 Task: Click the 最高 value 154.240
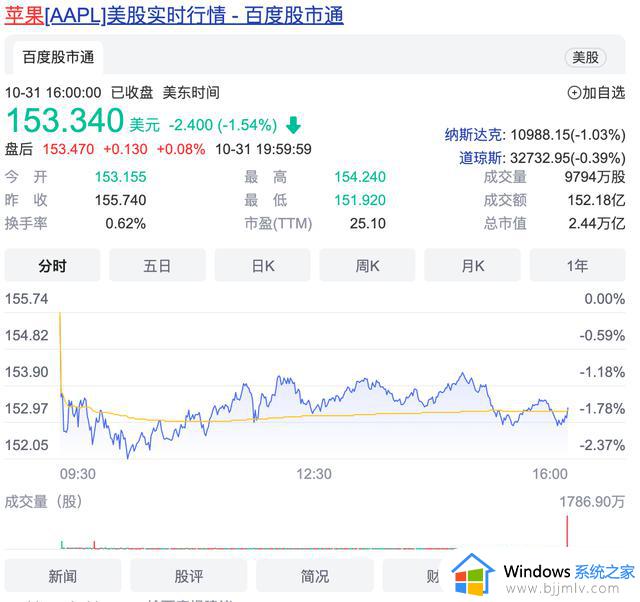tap(360, 177)
